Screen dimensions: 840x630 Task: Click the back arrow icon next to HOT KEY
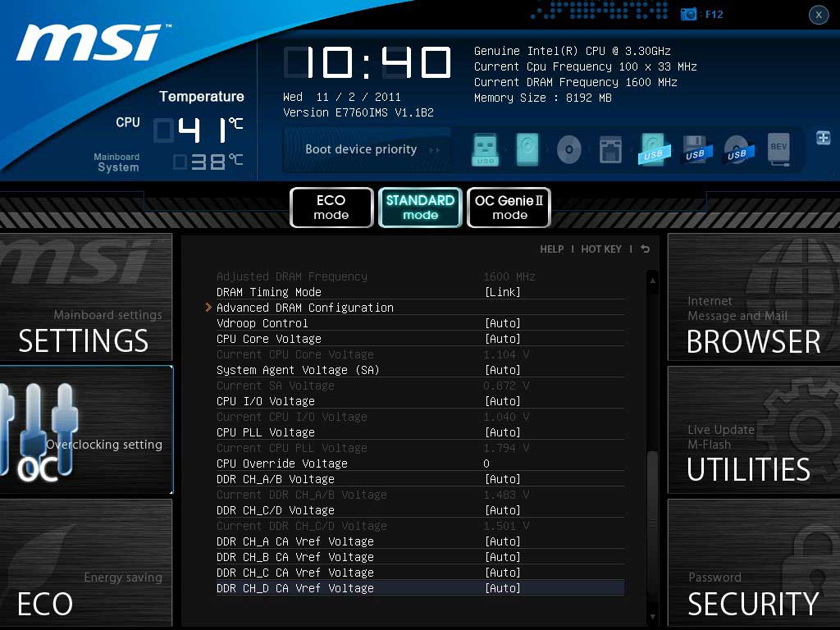[x=645, y=249]
